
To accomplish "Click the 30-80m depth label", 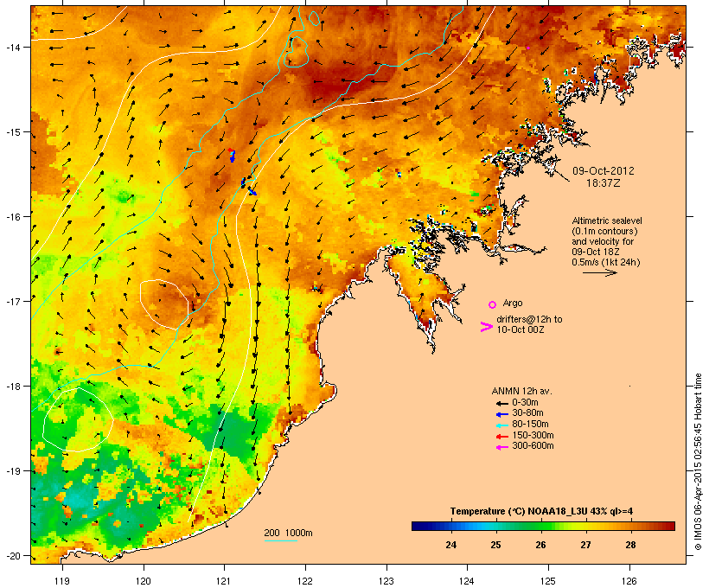I will [x=527, y=413].
